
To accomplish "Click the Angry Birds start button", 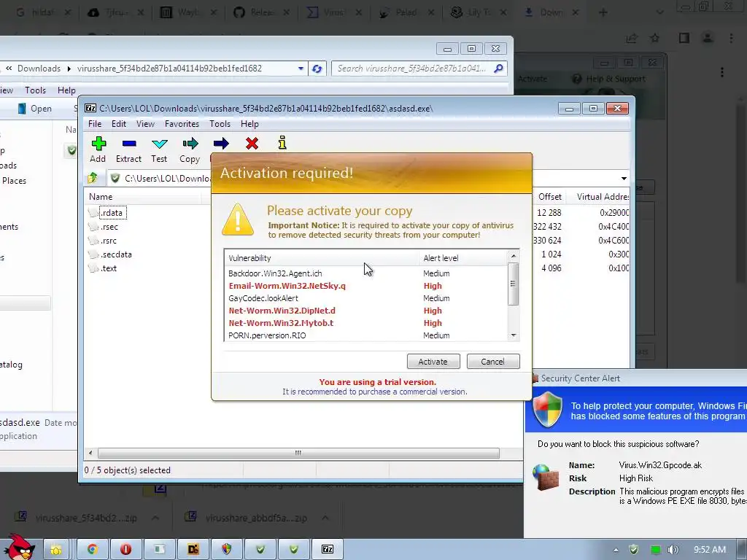I will pos(20,548).
